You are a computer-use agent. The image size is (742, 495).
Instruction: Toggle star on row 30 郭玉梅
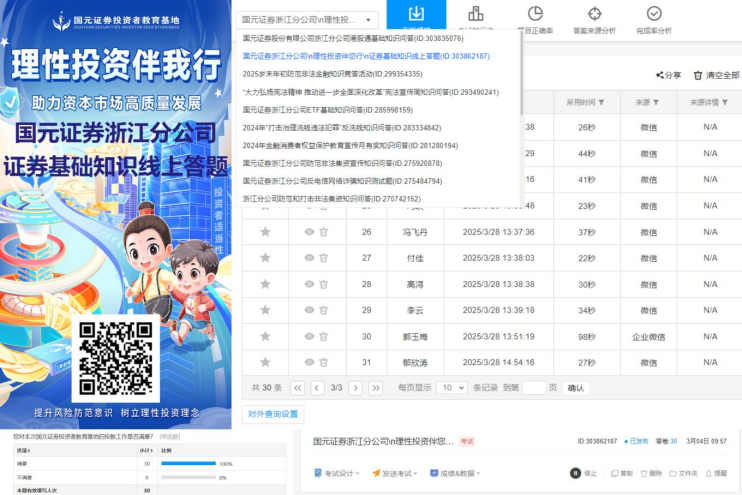point(265,336)
